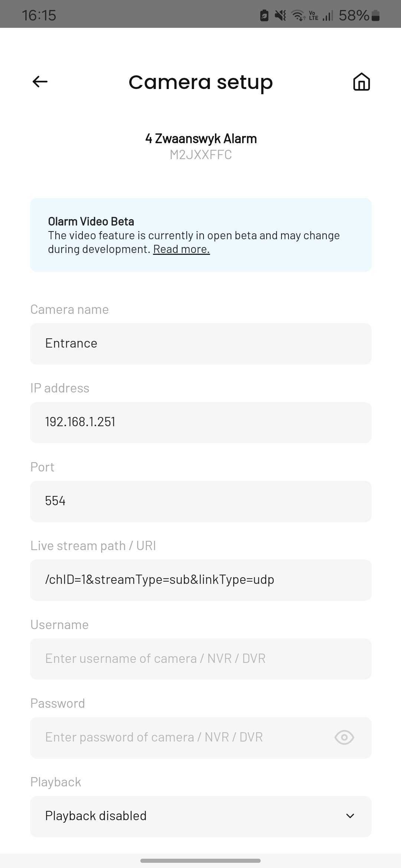Go to home via house icon
The image size is (401, 868).
click(x=361, y=82)
